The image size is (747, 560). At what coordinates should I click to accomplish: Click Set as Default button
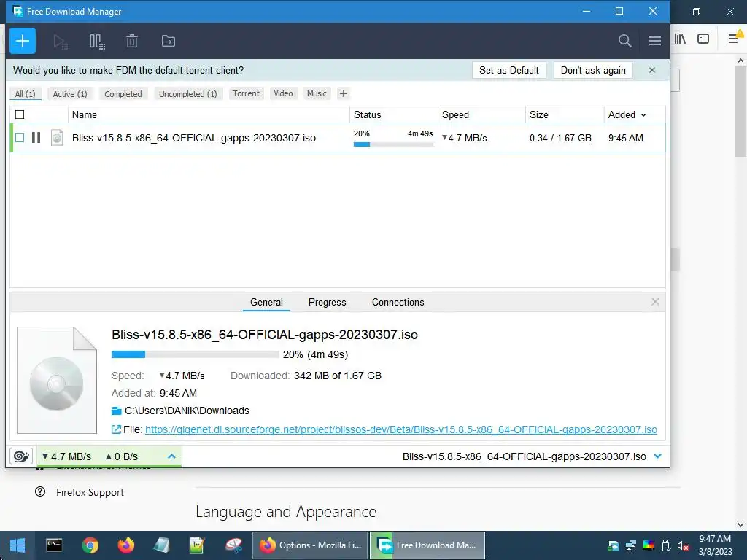[508, 70]
